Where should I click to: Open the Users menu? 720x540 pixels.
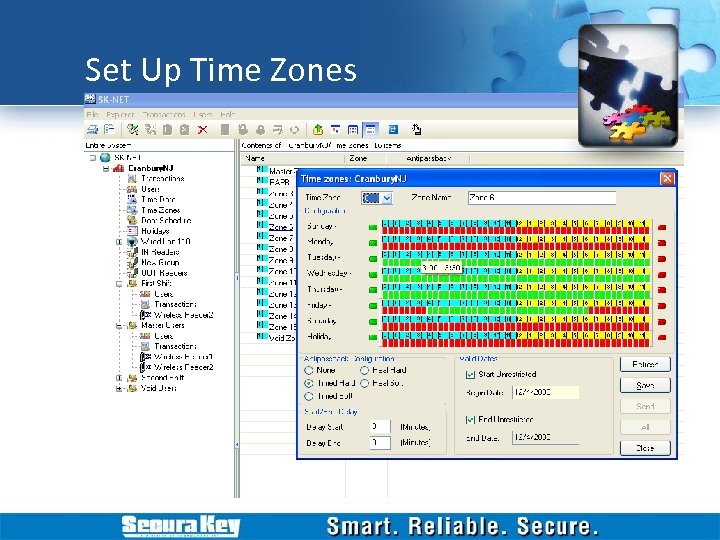(202, 114)
